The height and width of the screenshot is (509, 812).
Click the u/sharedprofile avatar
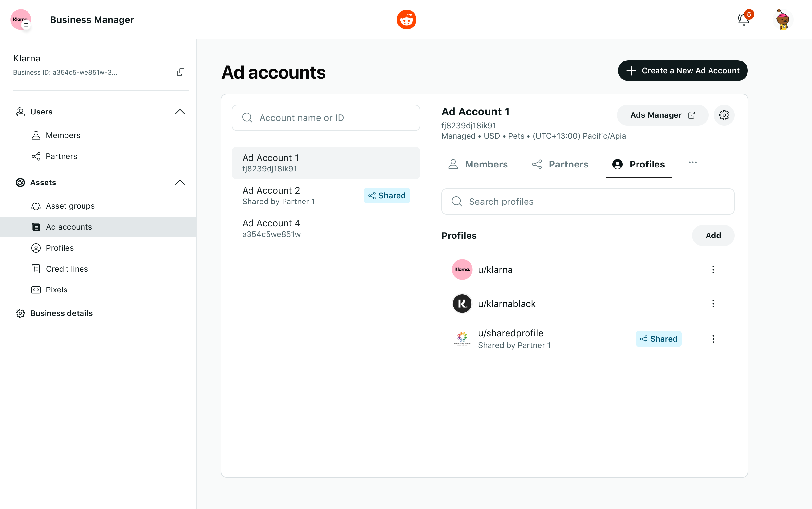462,339
